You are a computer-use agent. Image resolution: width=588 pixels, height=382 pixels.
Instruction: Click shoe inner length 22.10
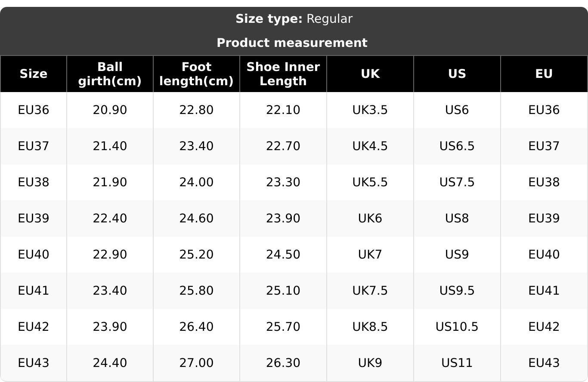[283, 110]
